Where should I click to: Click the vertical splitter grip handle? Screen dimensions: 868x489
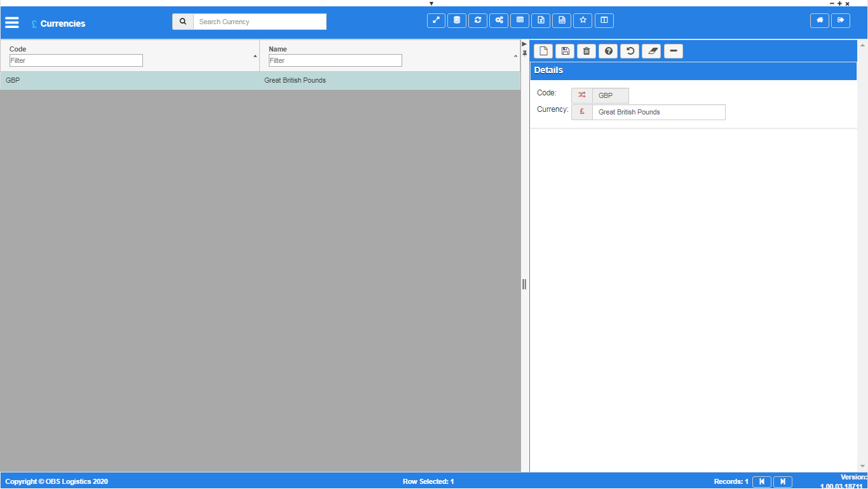524,284
